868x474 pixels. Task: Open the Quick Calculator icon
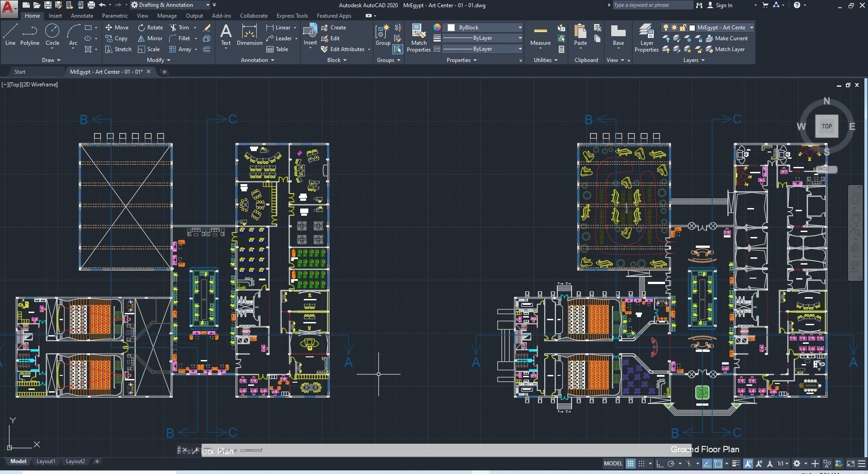click(x=561, y=49)
